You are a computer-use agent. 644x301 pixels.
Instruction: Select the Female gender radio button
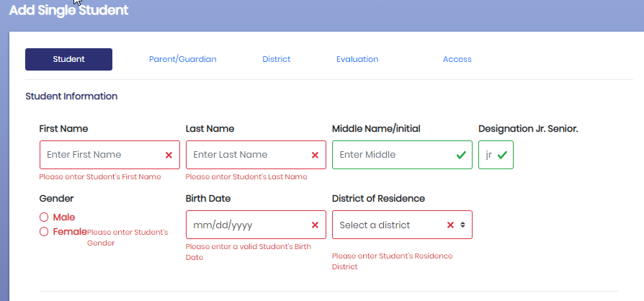[x=44, y=232]
